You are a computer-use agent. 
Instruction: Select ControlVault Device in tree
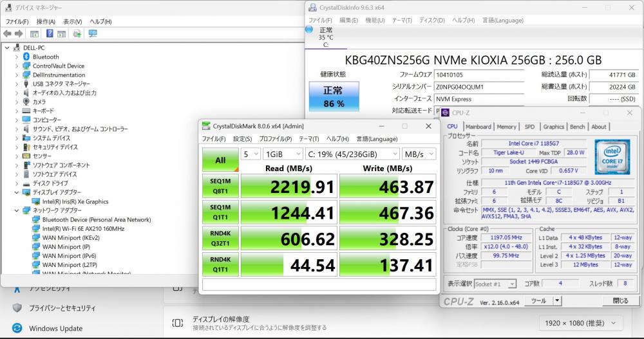pyautogui.click(x=59, y=66)
